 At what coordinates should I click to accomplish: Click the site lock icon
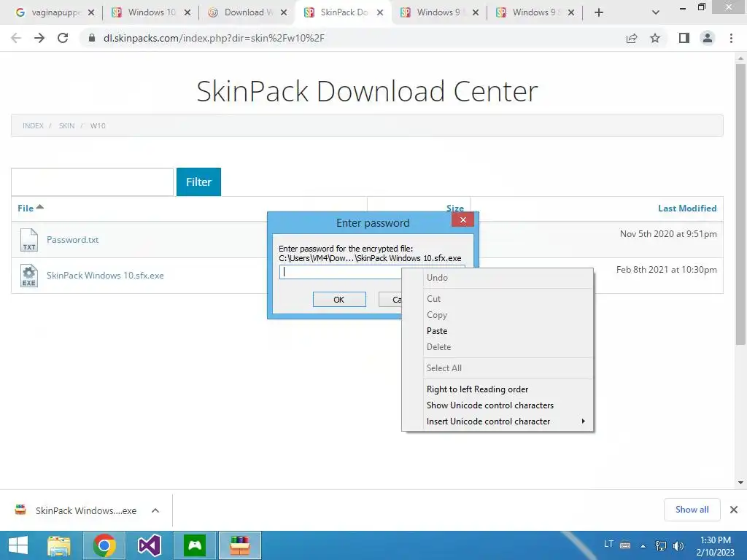[92, 38]
